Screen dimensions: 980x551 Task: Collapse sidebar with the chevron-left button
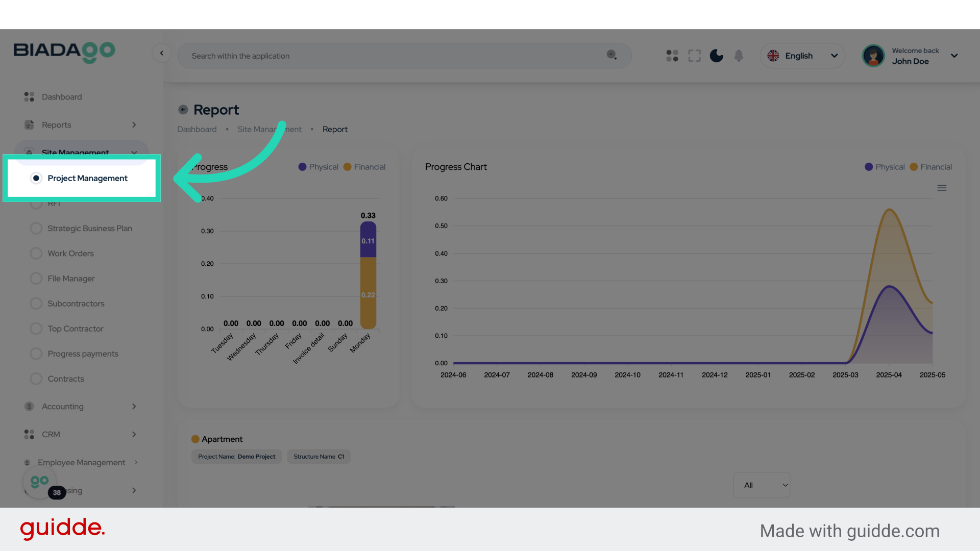(x=161, y=53)
